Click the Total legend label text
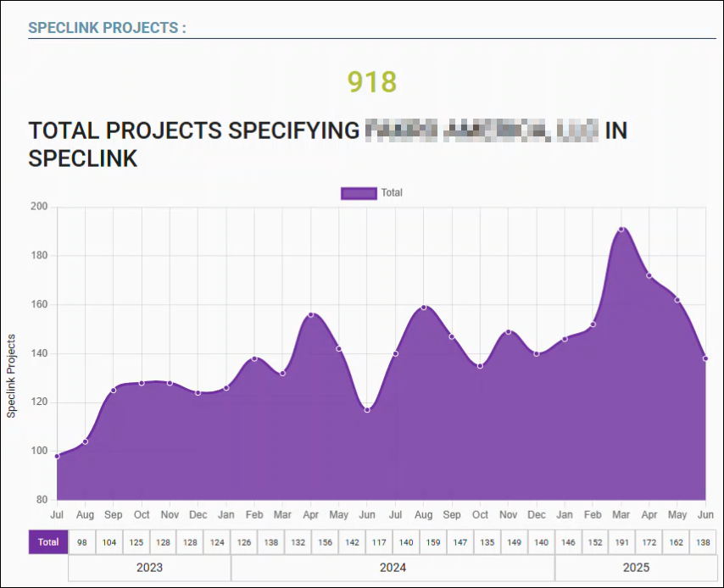This screenshot has height=588, width=724. point(392,193)
